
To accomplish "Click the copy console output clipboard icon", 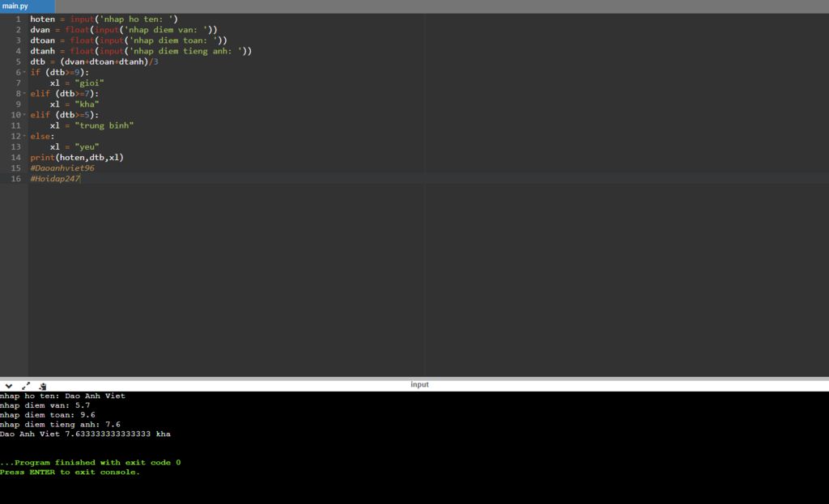I will pos(43,386).
